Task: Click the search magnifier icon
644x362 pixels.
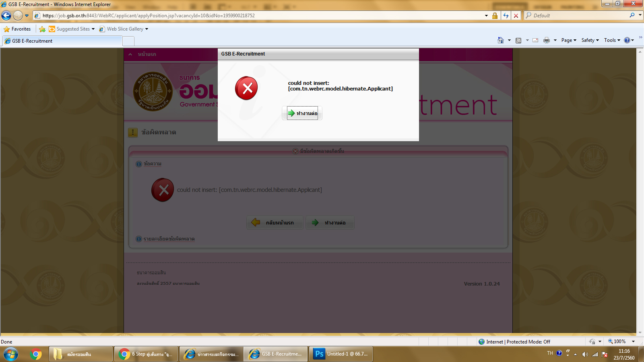Action: pyautogui.click(x=632, y=15)
